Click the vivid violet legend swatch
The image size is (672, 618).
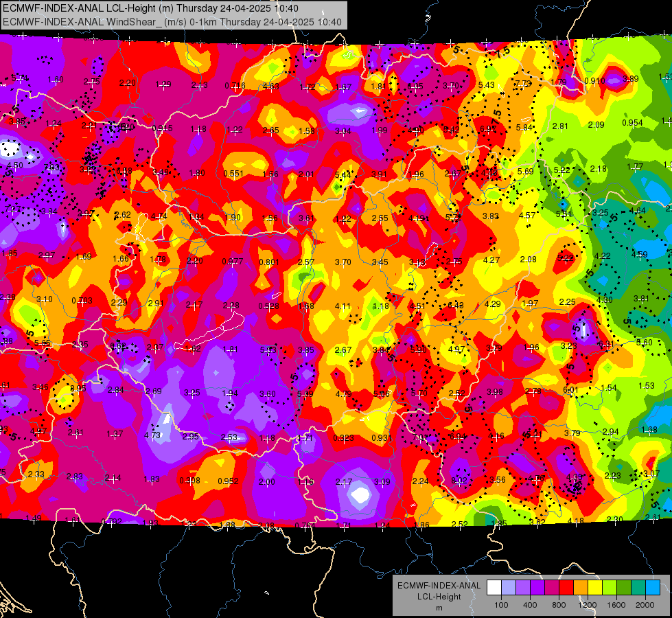537,588
